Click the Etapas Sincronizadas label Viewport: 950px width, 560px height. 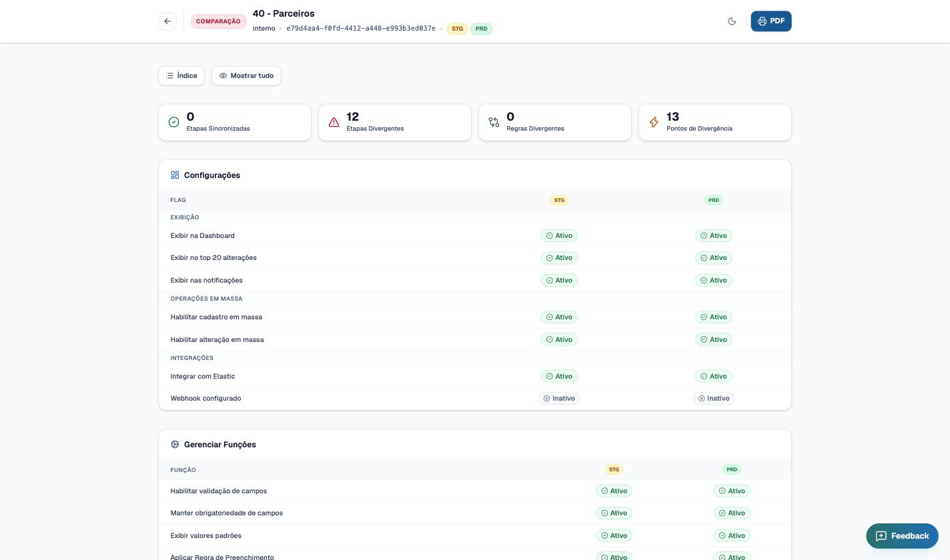click(x=218, y=129)
